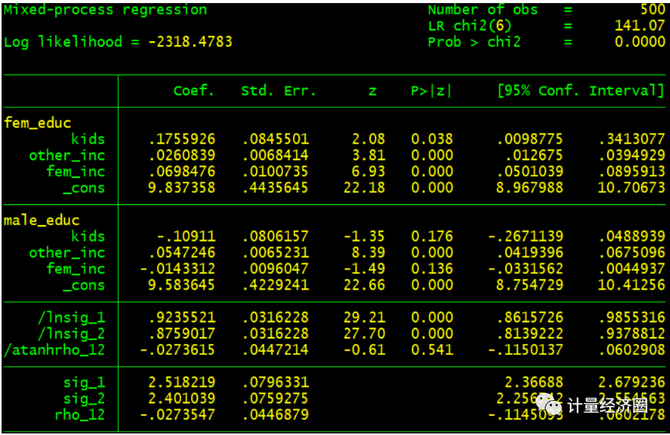Viewport: 670px width, 435px height.
Task: Click the p-value 0.136
Action: [432, 269]
